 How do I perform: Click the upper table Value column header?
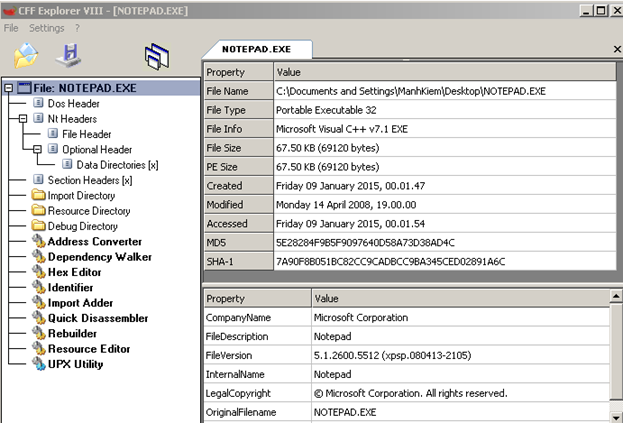[445, 72]
